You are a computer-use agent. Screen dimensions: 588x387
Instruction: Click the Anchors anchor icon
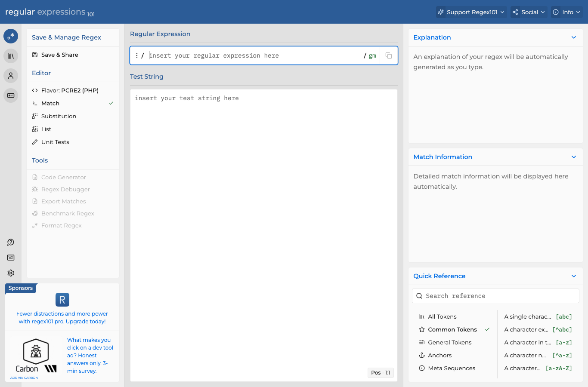422,355
